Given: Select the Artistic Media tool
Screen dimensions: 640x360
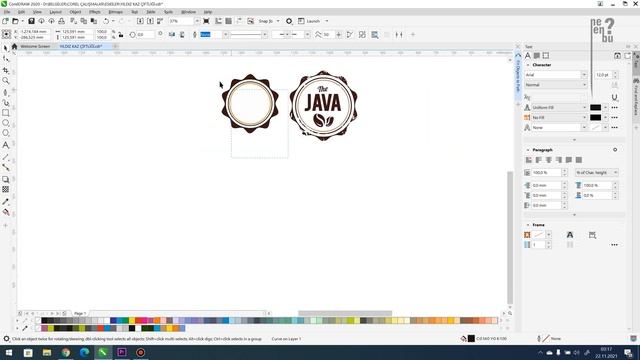Looking at the screenshot, I should point(6,103).
